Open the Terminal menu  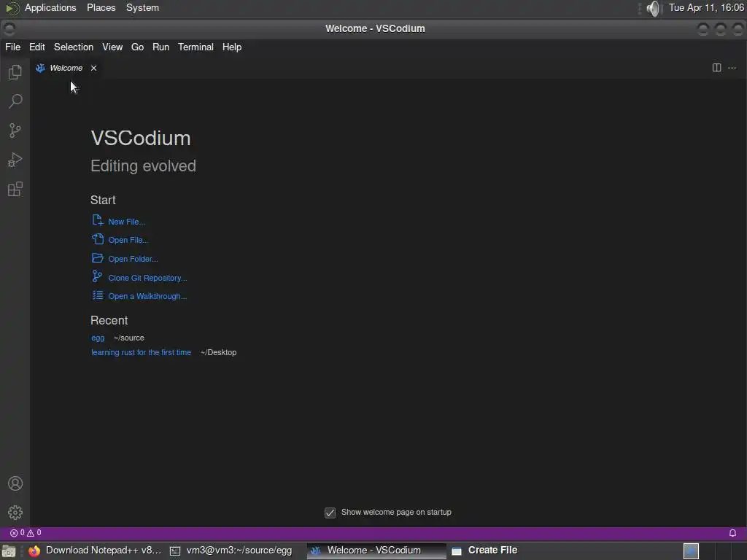click(196, 47)
